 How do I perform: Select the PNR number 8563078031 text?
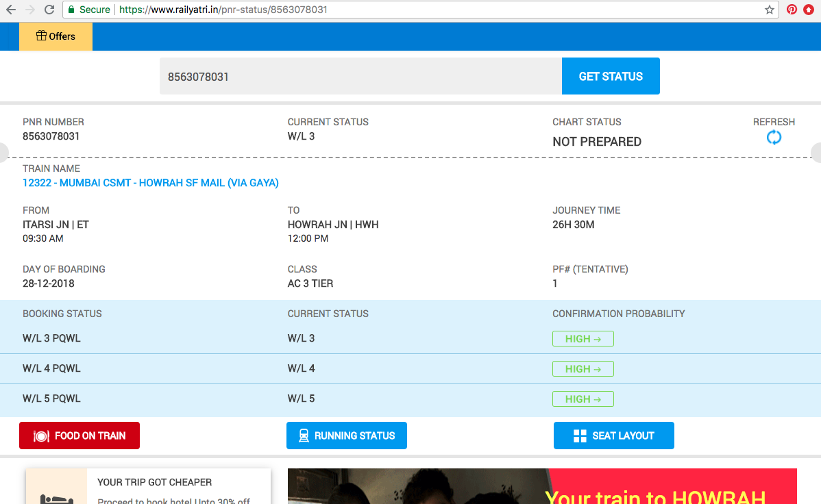click(x=51, y=136)
